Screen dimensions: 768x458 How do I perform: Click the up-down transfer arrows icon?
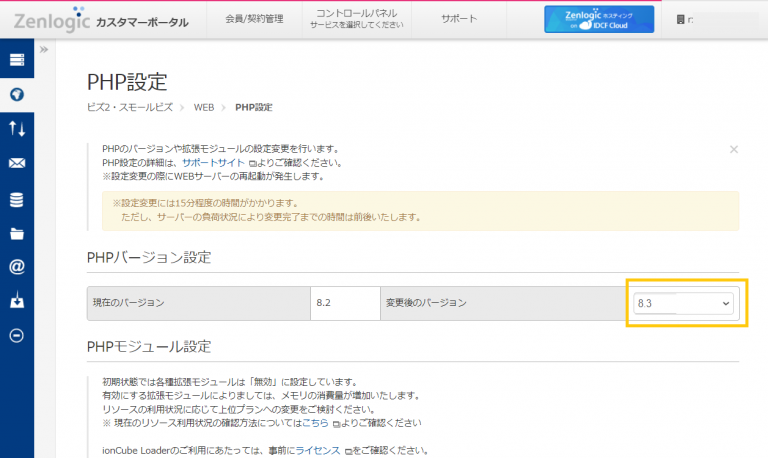16,128
